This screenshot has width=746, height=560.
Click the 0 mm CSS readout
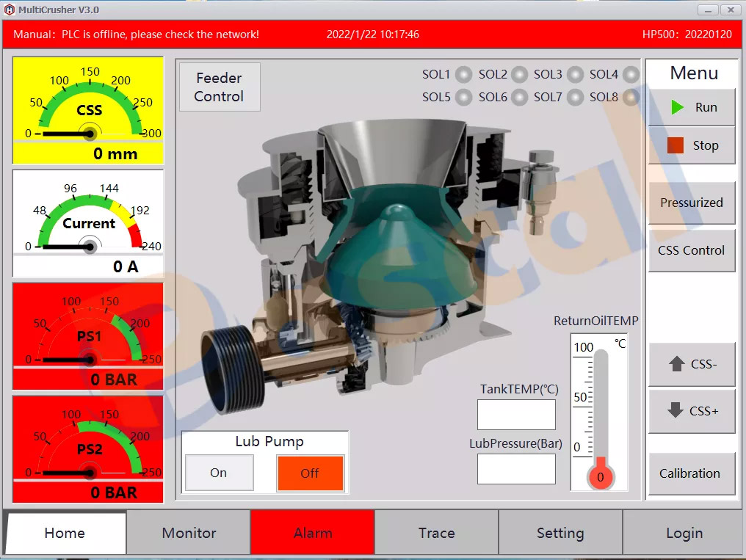point(115,153)
